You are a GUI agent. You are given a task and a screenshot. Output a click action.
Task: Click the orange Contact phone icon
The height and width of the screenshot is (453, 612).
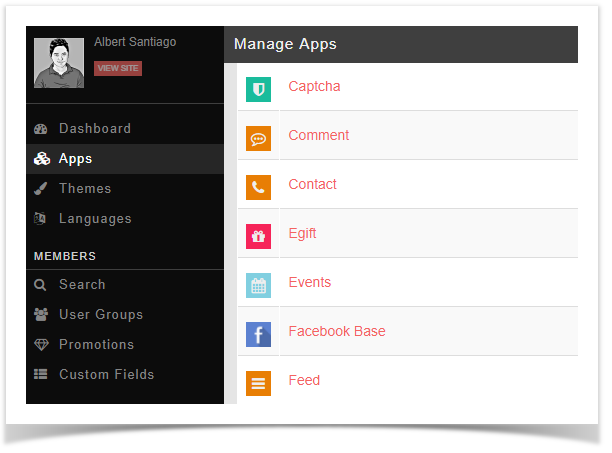[258, 187]
